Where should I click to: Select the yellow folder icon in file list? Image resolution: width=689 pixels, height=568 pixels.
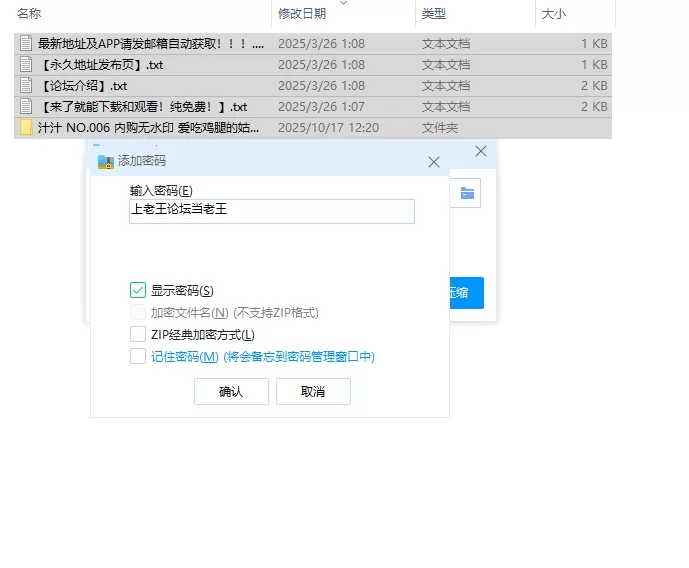(x=26, y=128)
